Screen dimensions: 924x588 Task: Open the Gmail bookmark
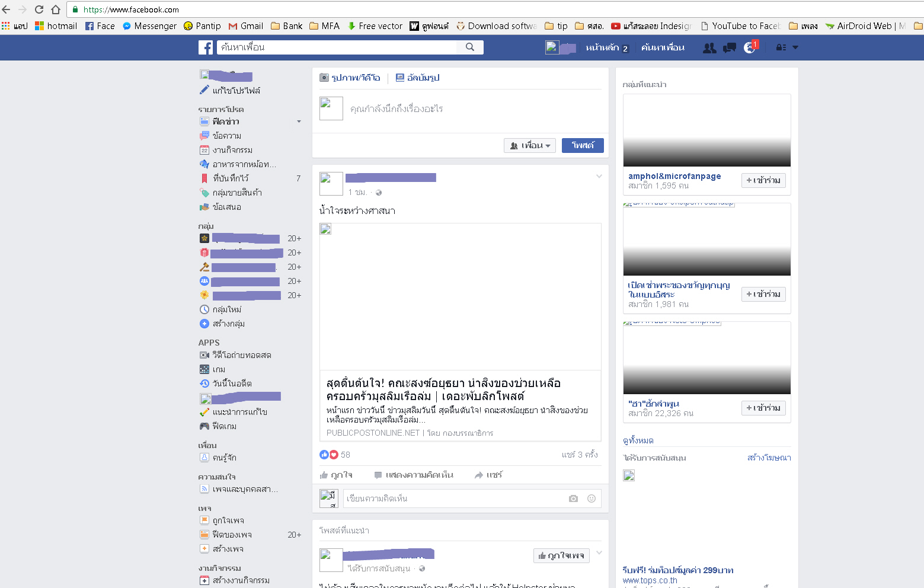click(246, 26)
